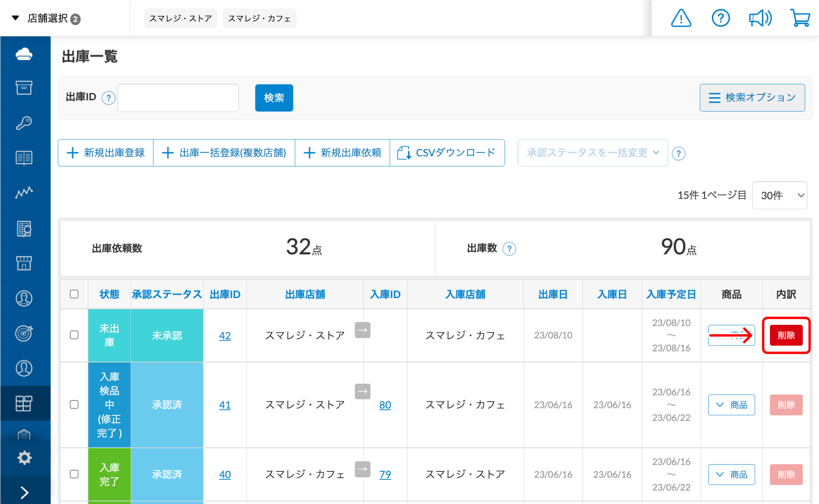819x504 pixels.
Task: Open 出庫ID link 42
Action: (225, 336)
